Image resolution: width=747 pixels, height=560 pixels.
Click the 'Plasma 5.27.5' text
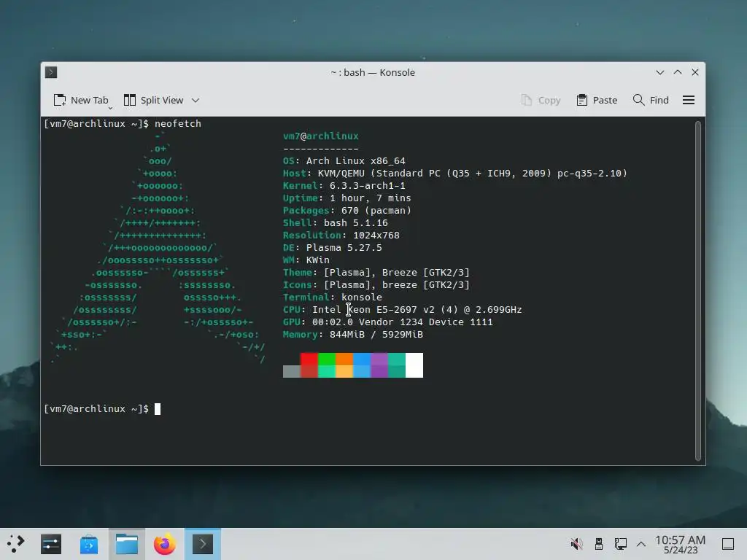point(344,248)
